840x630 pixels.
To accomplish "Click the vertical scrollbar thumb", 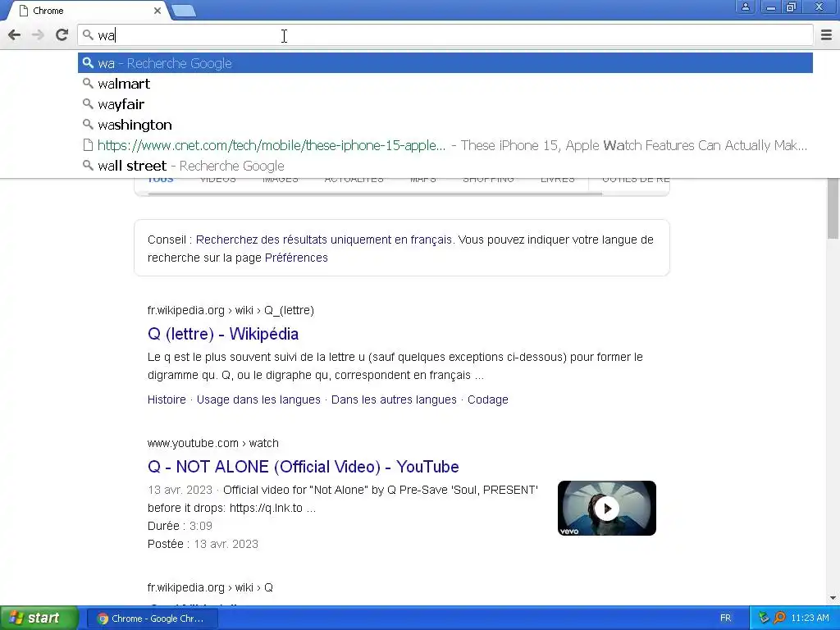I will (833, 209).
